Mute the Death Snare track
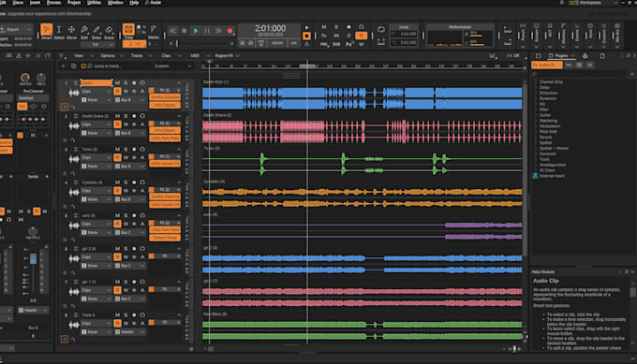Image resolution: width=637 pixels, height=364 pixels. (x=118, y=116)
